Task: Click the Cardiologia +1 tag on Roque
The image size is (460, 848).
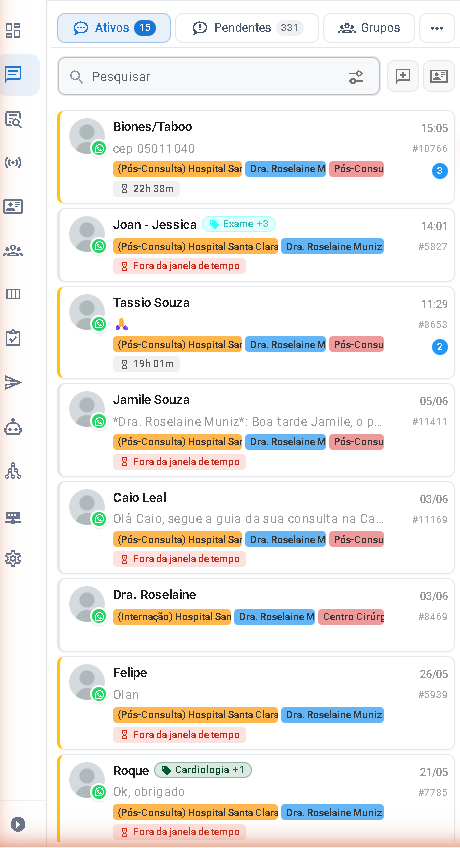Action: pyautogui.click(x=203, y=770)
